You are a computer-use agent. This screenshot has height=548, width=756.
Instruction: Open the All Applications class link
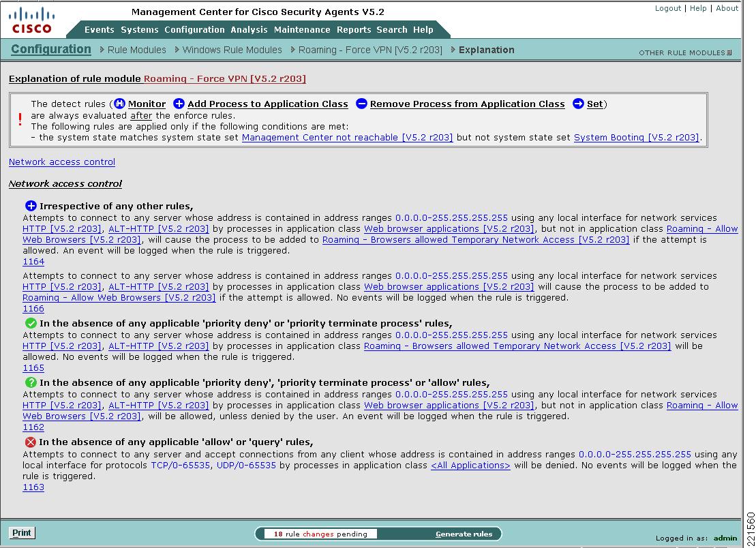pos(470,465)
